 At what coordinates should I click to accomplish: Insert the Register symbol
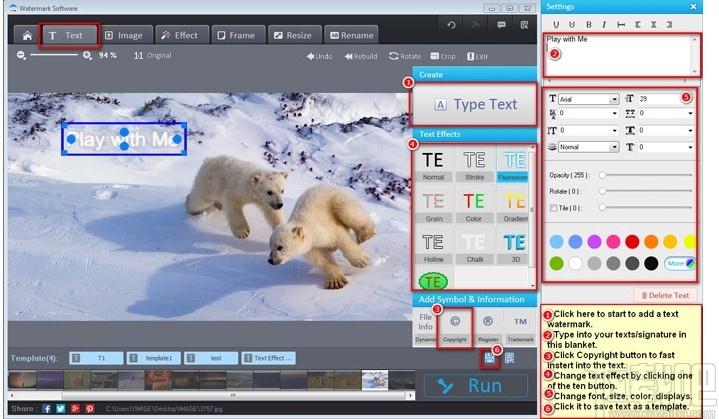(488, 328)
